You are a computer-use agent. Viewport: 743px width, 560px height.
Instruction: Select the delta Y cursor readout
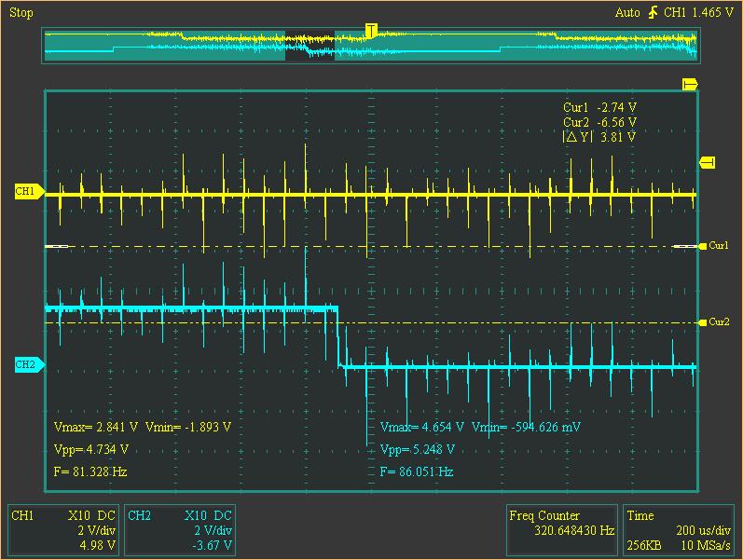[599, 137]
